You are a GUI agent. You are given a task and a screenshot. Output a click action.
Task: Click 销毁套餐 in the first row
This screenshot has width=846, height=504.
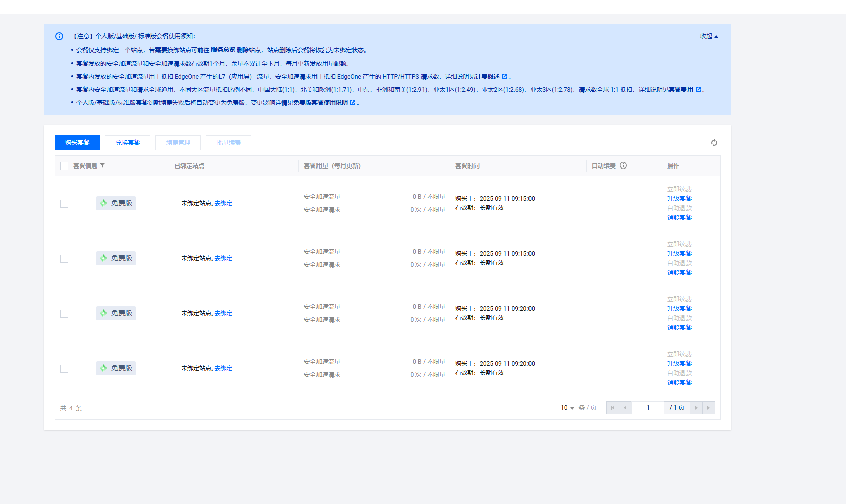(679, 218)
